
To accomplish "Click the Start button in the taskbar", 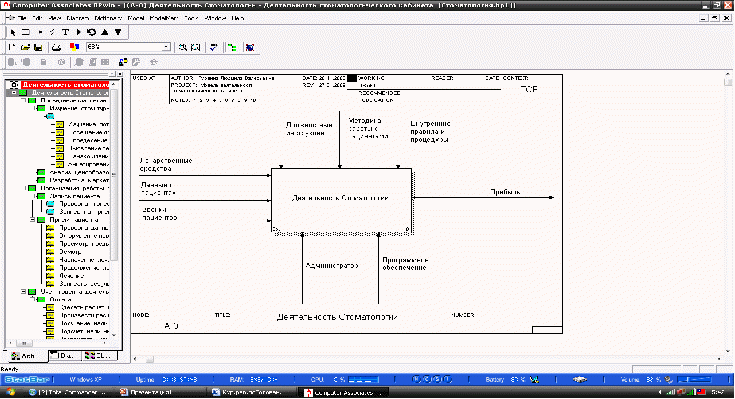I will [x=10, y=392].
